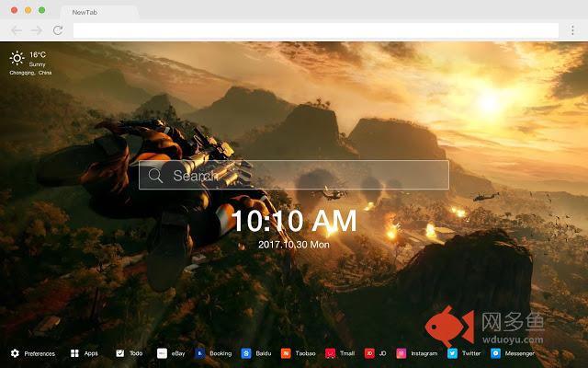Open the Twitter link
The image size is (588, 368).
[471, 353]
